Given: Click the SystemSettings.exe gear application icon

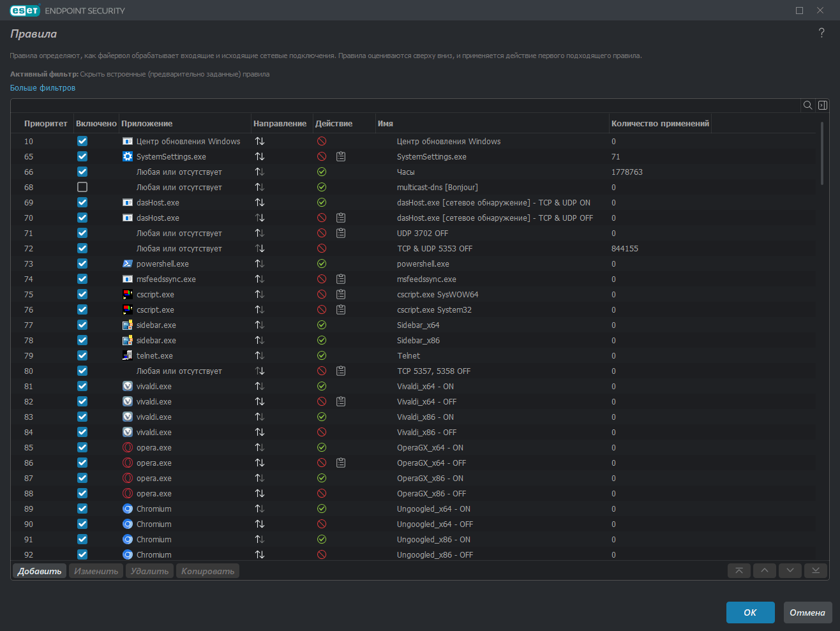Looking at the screenshot, I should (x=128, y=156).
